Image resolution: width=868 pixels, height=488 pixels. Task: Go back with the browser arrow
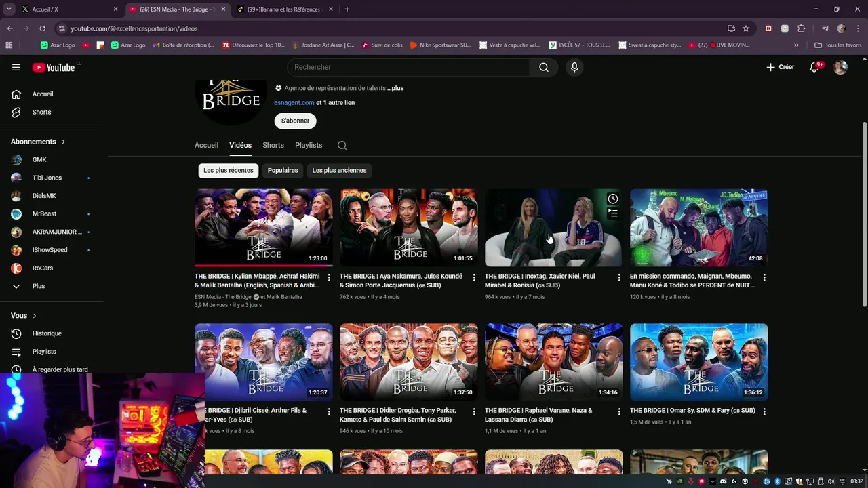click(x=9, y=28)
